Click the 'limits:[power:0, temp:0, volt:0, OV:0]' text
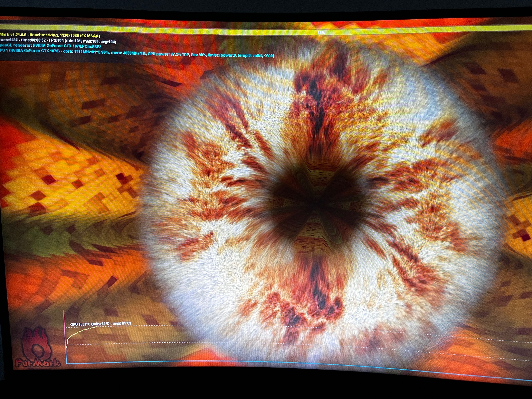The image size is (532, 399). point(241,55)
